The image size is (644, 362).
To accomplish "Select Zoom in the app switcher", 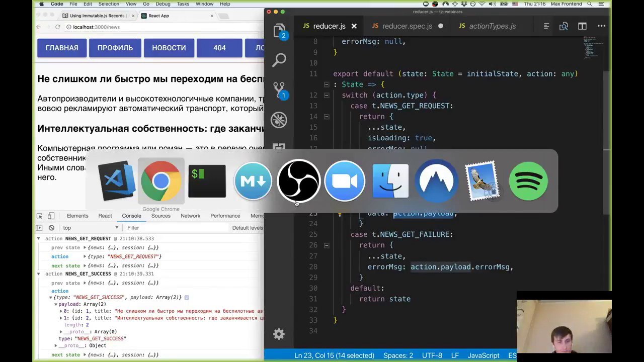I will point(345,180).
